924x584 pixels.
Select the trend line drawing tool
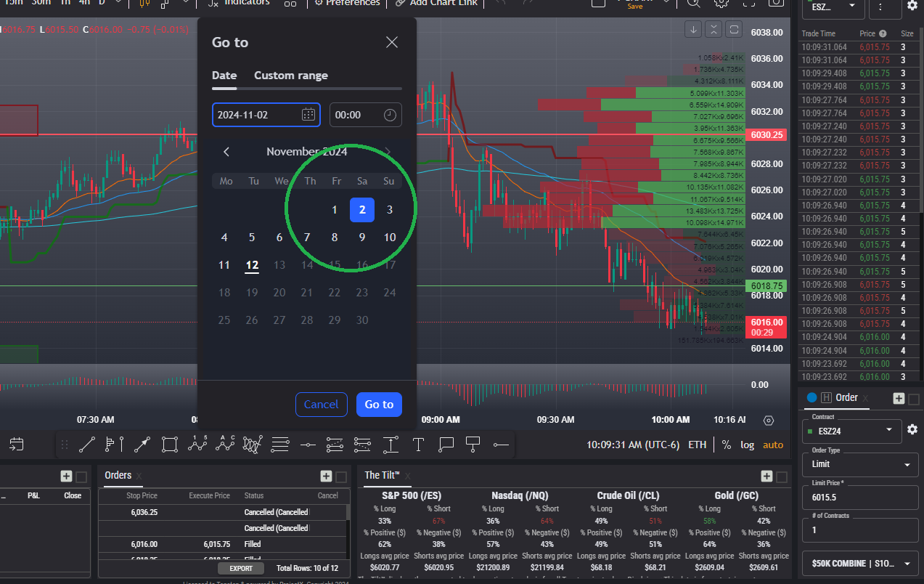click(86, 444)
